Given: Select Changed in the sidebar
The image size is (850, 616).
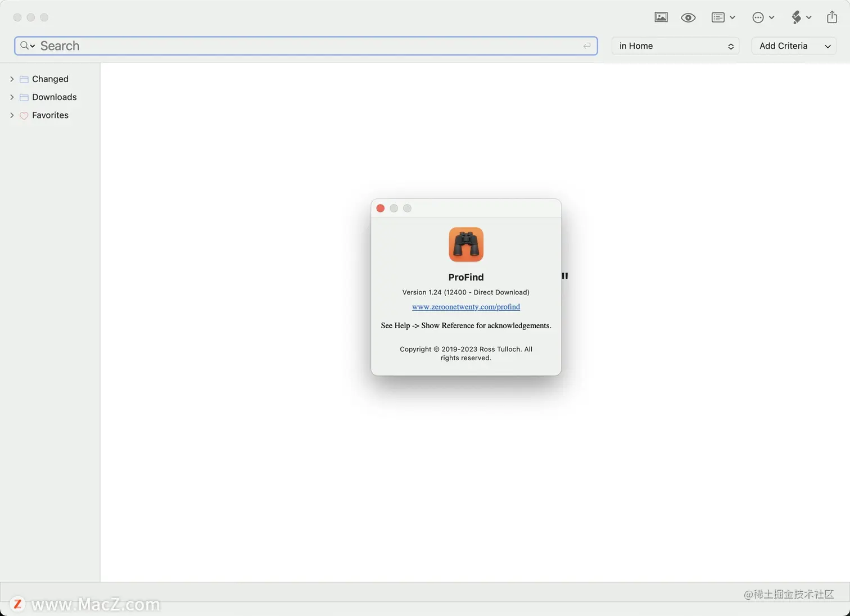Looking at the screenshot, I should click(x=50, y=79).
